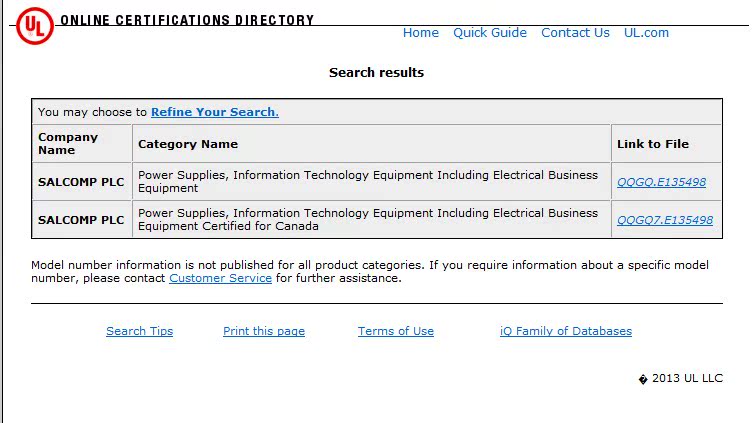Open the Search Tips link

pos(139,331)
